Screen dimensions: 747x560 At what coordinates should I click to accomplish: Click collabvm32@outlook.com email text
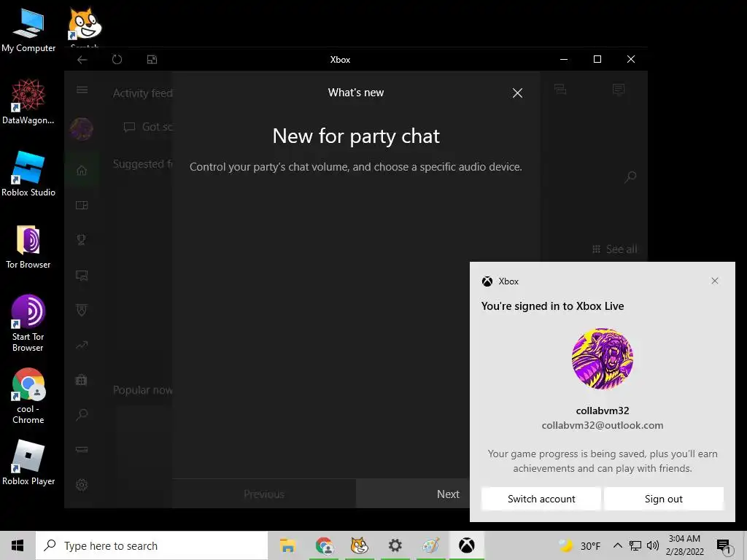tap(602, 425)
